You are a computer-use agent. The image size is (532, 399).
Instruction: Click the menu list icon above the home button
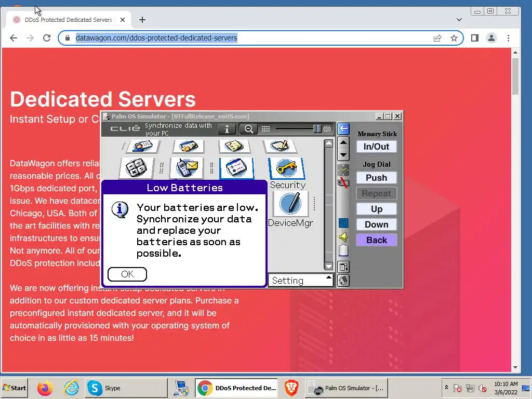click(x=343, y=267)
